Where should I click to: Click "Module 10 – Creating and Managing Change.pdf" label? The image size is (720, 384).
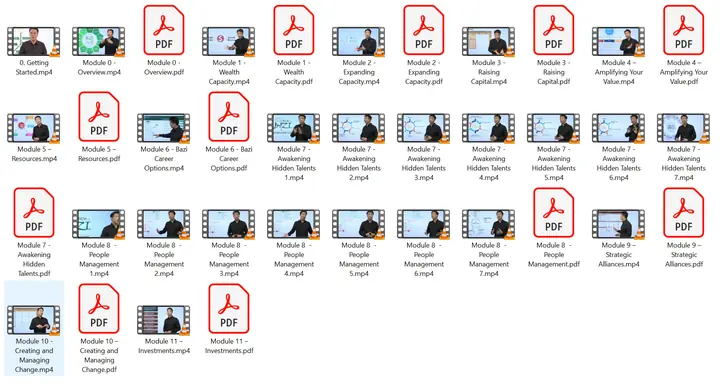(99, 356)
